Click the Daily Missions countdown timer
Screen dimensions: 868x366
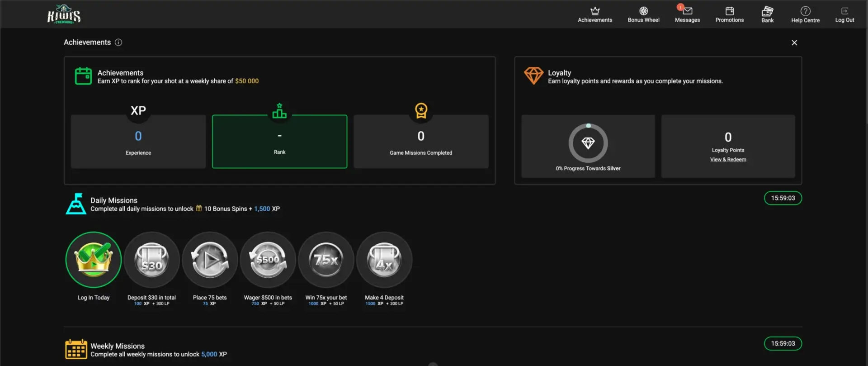click(x=783, y=198)
